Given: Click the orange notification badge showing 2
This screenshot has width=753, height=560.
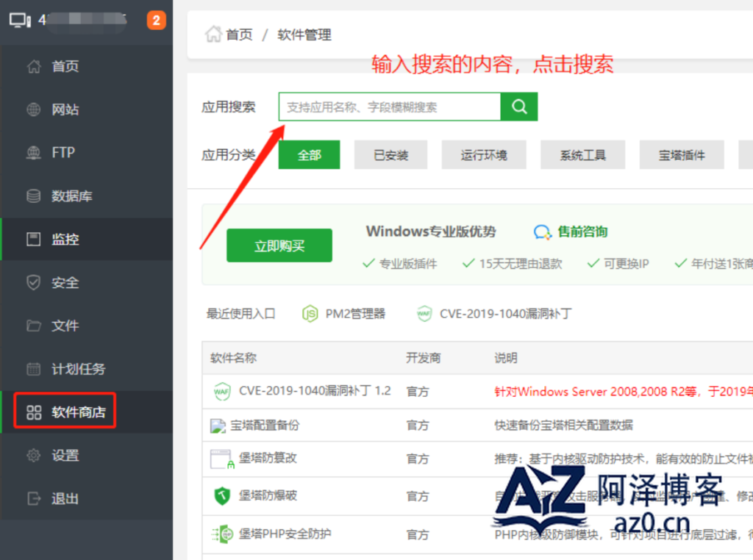Looking at the screenshot, I should 157,20.
